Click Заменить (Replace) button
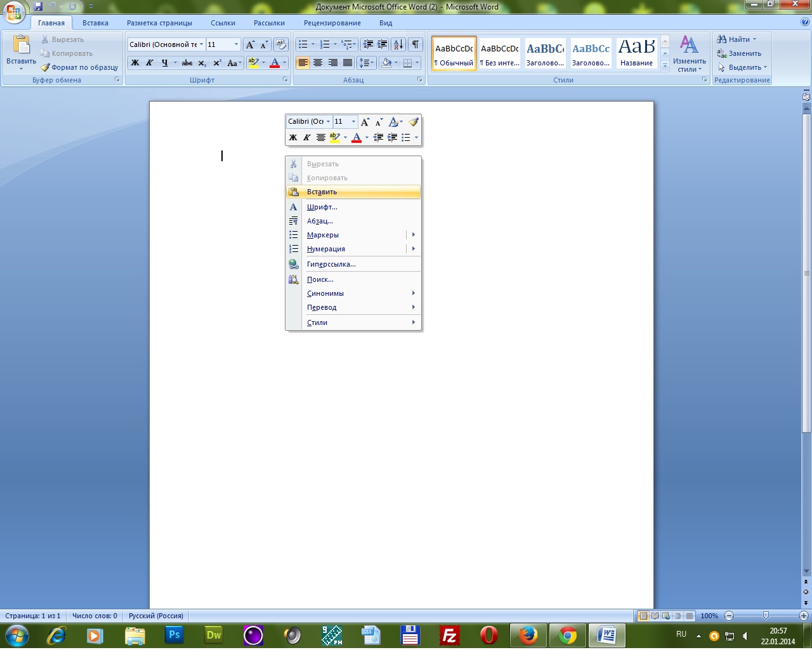This screenshot has height=650, width=812. pos(739,53)
